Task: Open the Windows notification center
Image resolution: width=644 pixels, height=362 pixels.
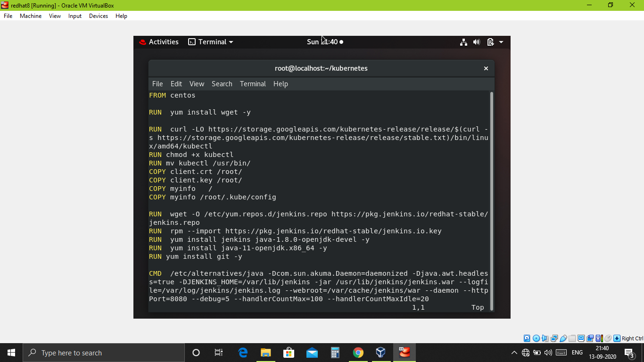Action: point(629,353)
